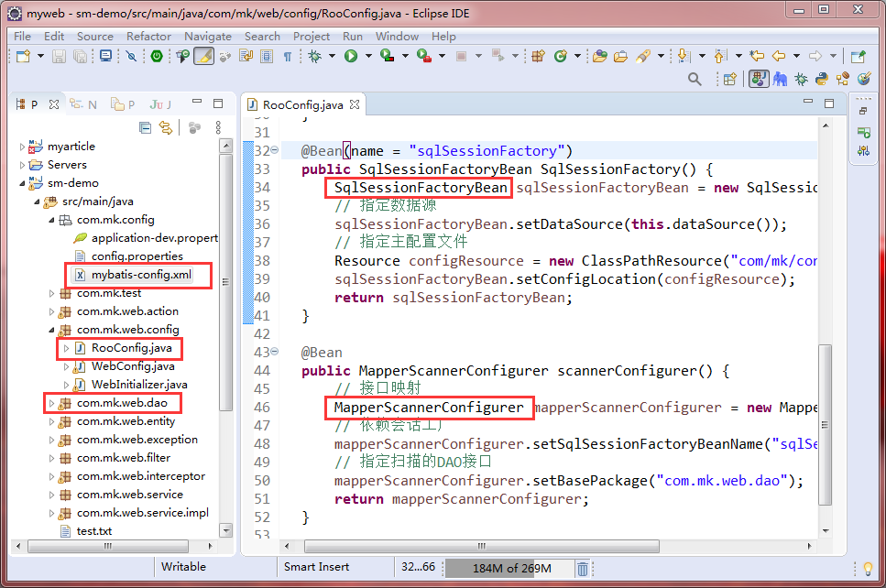This screenshot has height=588, width=886.
Task: Click the Next Annotation down-arrow icon
Action: (684, 56)
